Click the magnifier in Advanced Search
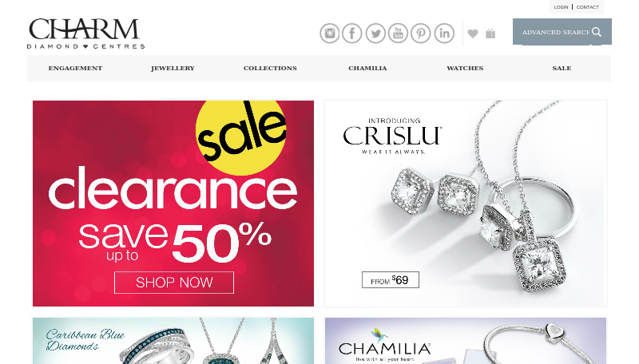 click(x=597, y=32)
